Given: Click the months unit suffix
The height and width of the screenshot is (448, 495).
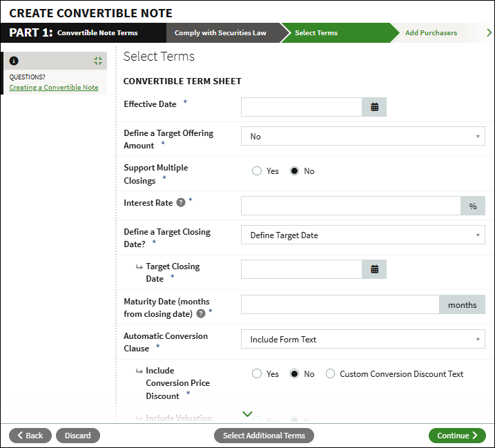Looking at the screenshot, I should (462, 304).
